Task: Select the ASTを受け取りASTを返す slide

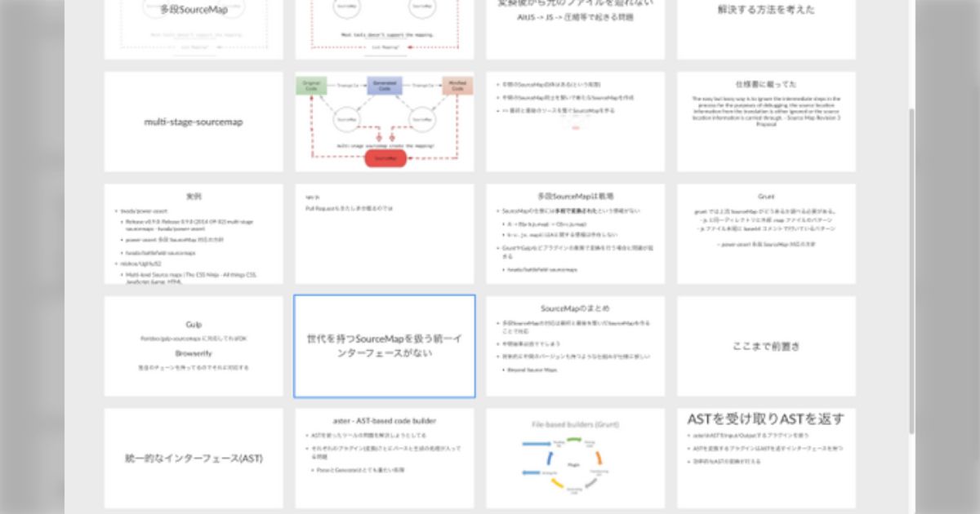Action: (x=766, y=458)
